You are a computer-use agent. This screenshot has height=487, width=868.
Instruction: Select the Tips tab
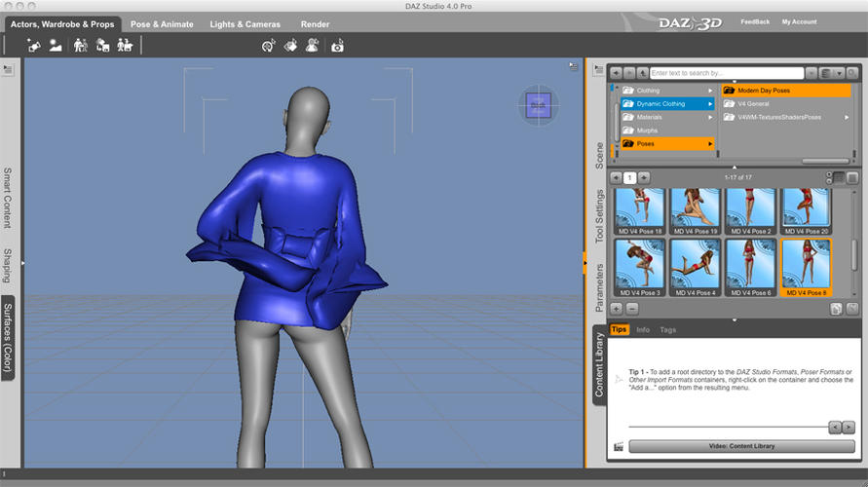coord(619,329)
